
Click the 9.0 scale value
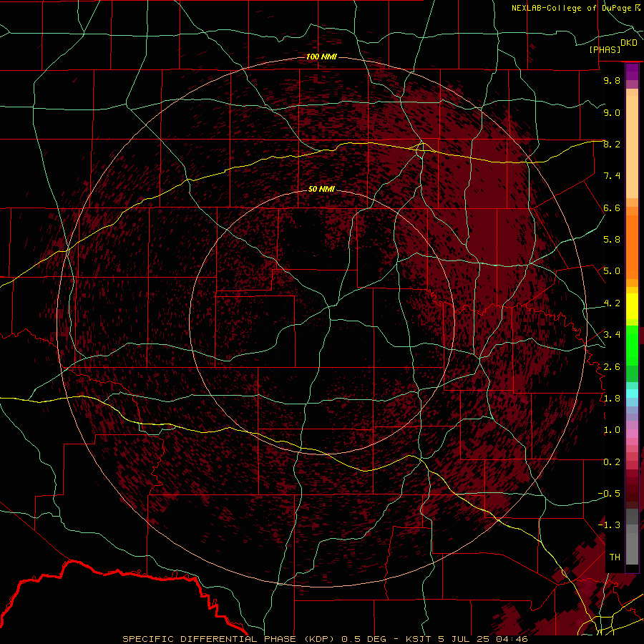pos(612,112)
